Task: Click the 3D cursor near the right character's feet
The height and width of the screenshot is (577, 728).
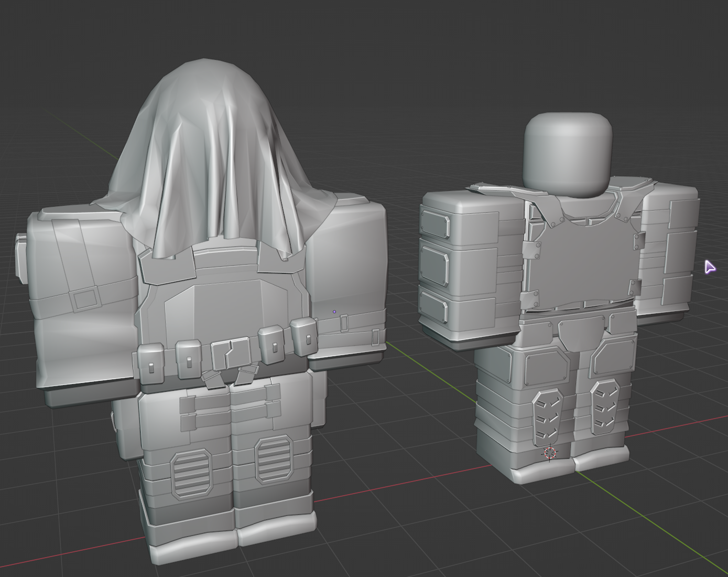Action: click(x=549, y=453)
